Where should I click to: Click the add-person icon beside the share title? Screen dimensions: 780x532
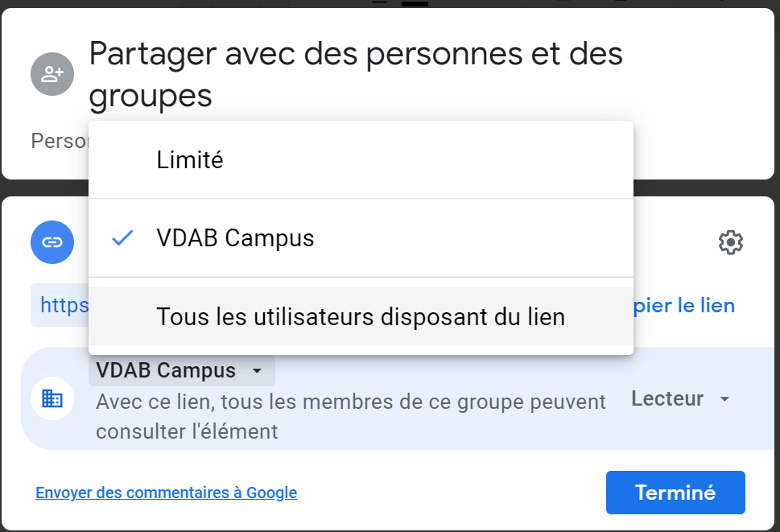[52, 74]
